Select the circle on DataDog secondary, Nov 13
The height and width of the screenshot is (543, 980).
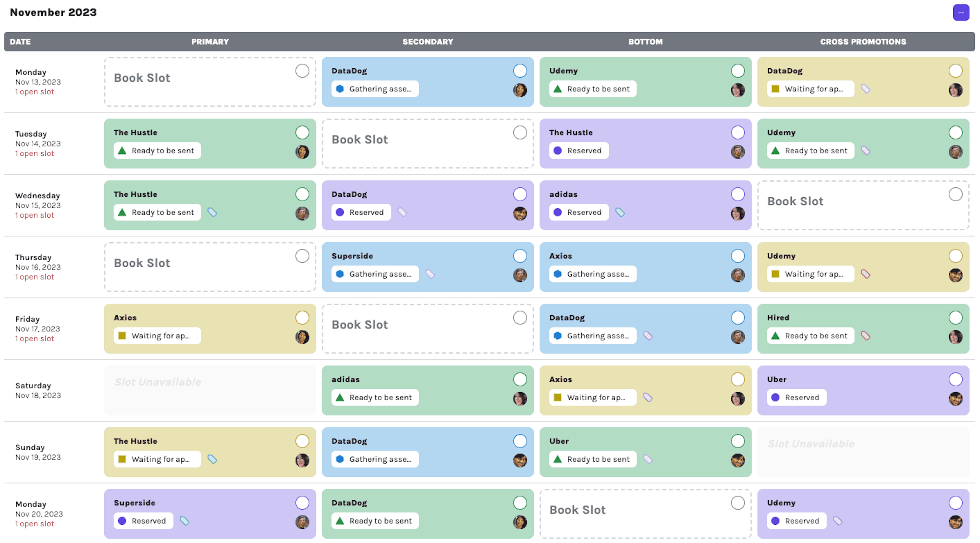(x=520, y=71)
